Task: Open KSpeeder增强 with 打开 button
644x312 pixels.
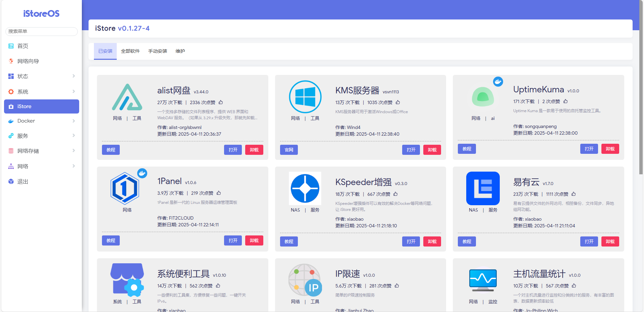Action: [x=411, y=241]
